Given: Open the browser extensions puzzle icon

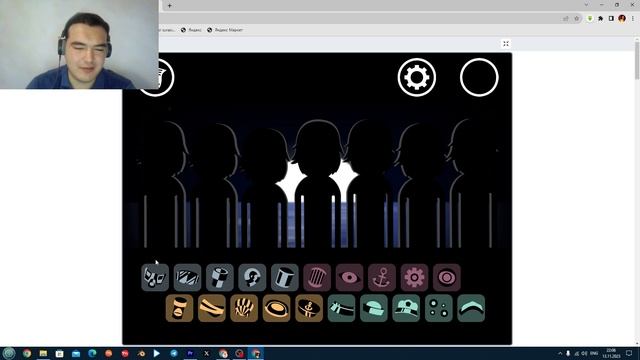Looking at the screenshot, I should [600, 18].
